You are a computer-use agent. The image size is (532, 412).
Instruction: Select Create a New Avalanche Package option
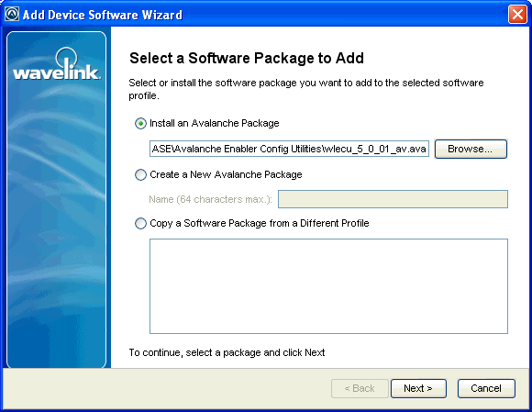[x=140, y=174]
